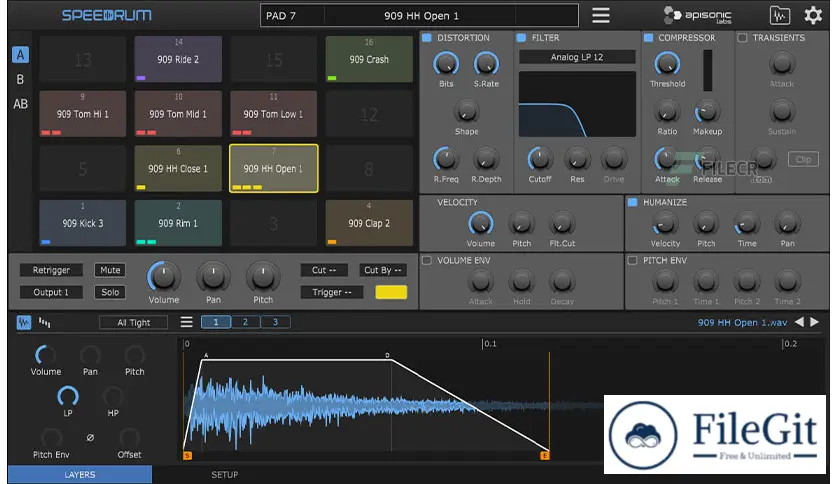Open the Cut -- group dropdown

pos(324,270)
